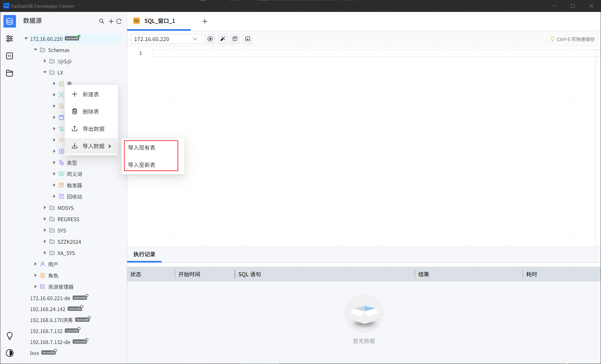Click the run SQL play icon
This screenshot has height=364, width=601.
click(x=210, y=39)
